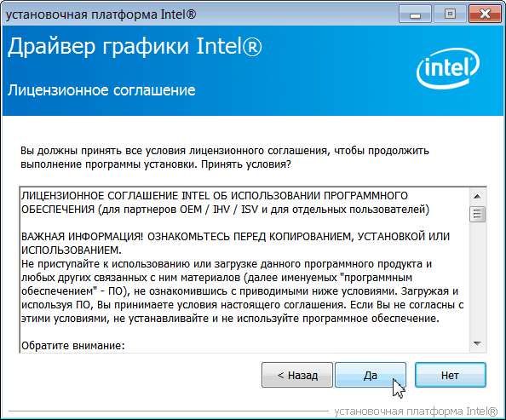Click the title bar text установочная платформа Intel®
This screenshot has width=506, height=420.
click(101, 14)
